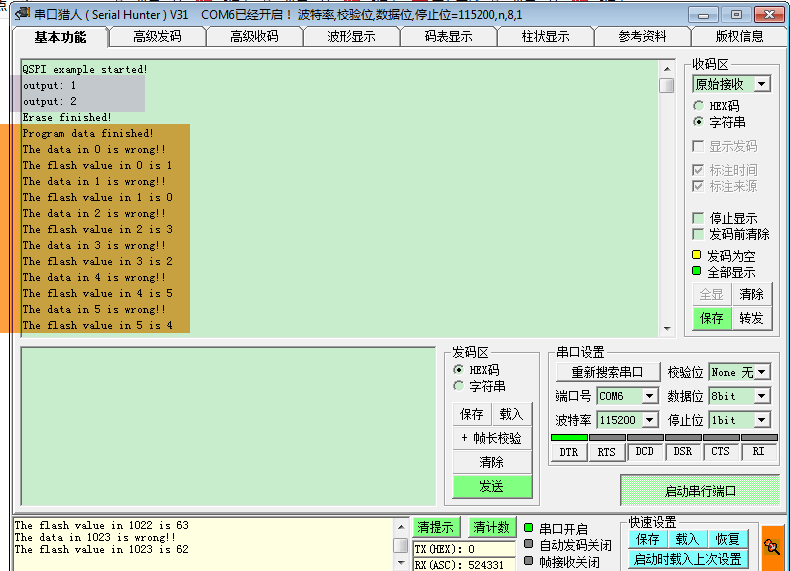Open the 原始接收 receive mode dropdown
This screenshot has height=571, width=790.
tap(762, 84)
